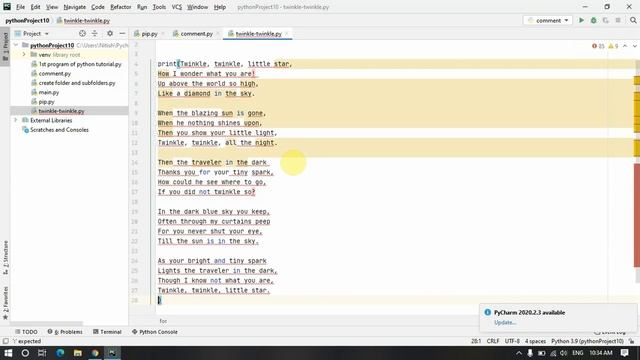
Task: Select create folder and subfolders.py file
Action: pos(77,83)
